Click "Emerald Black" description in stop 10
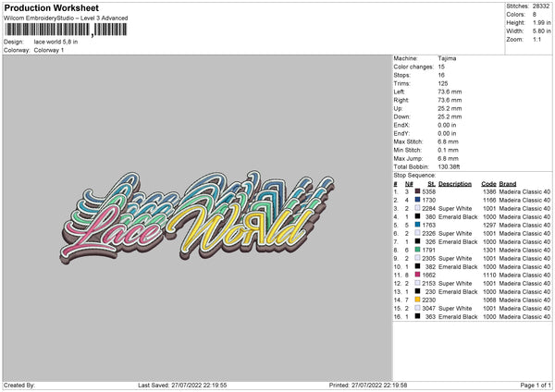The height and width of the screenshot is (392, 555). (458, 267)
